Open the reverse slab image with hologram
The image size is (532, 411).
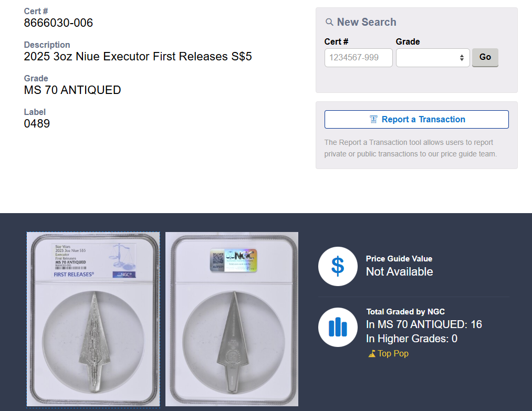(x=232, y=319)
